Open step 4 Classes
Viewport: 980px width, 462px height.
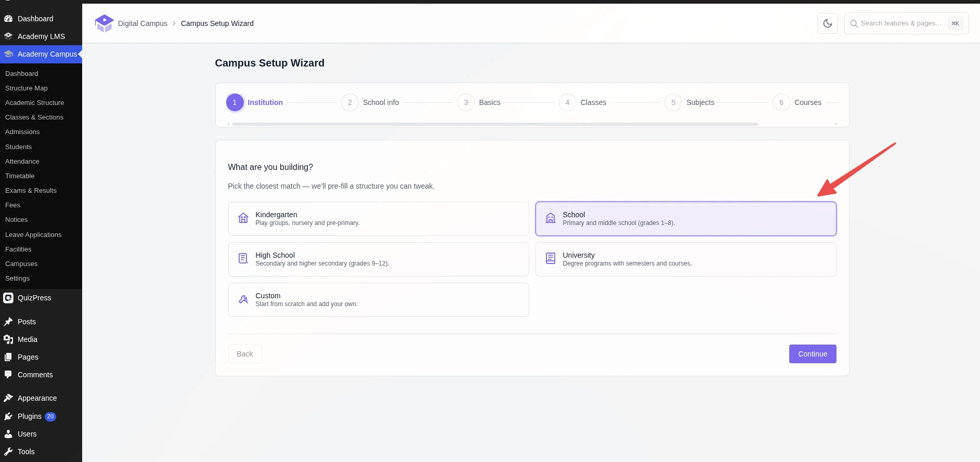tap(583, 102)
